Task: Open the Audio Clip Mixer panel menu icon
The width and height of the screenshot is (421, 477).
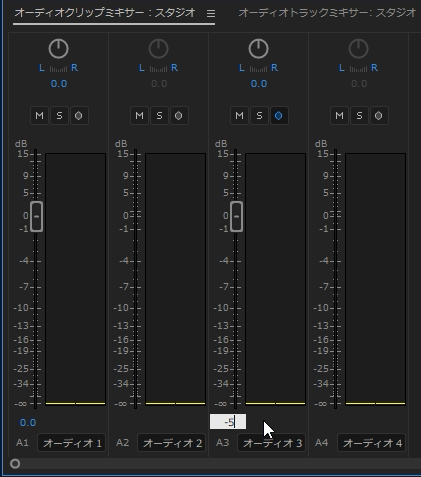Action: click(x=211, y=13)
